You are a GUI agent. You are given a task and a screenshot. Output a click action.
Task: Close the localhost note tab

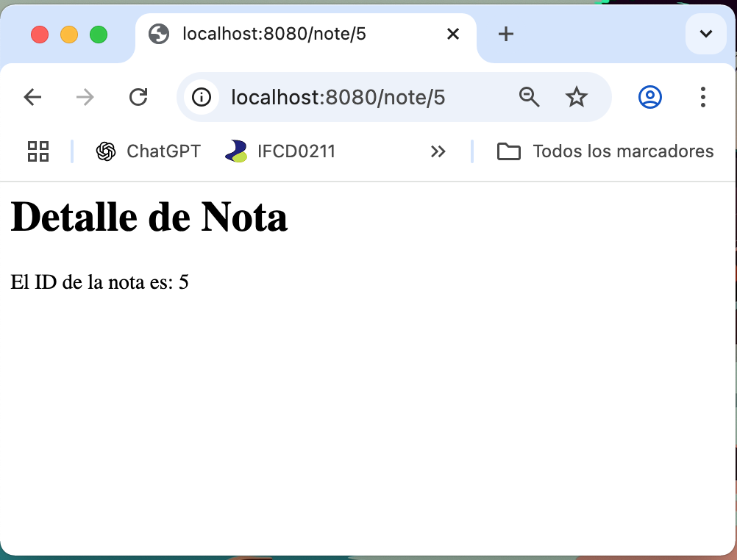(x=452, y=34)
